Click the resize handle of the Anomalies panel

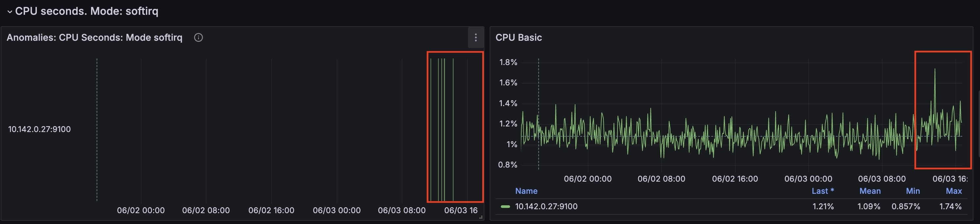click(x=481, y=217)
